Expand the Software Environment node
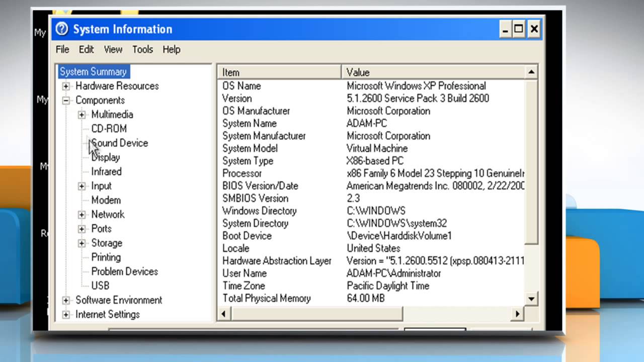 [x=66, y=300]
